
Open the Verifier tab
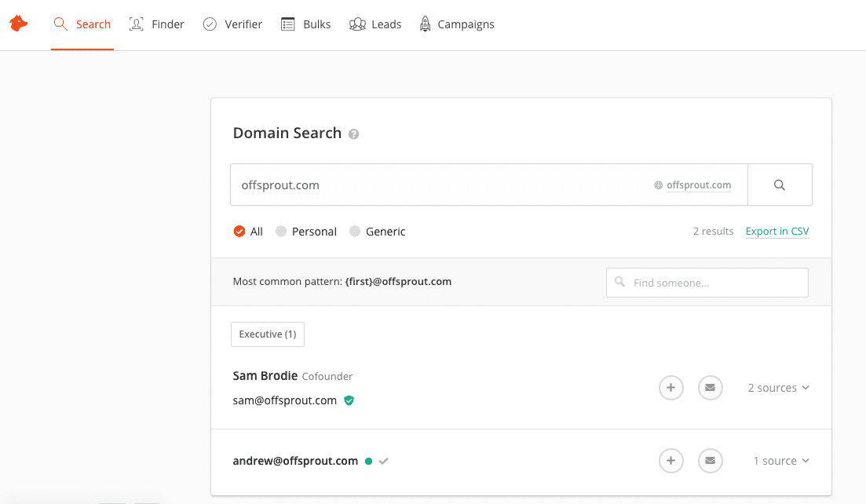pos(232,24)
